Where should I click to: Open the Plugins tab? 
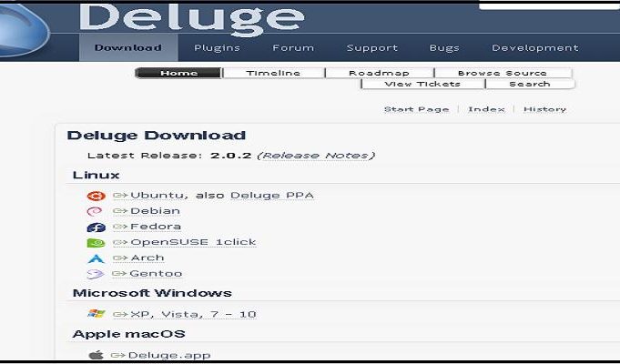click(217, 48)
